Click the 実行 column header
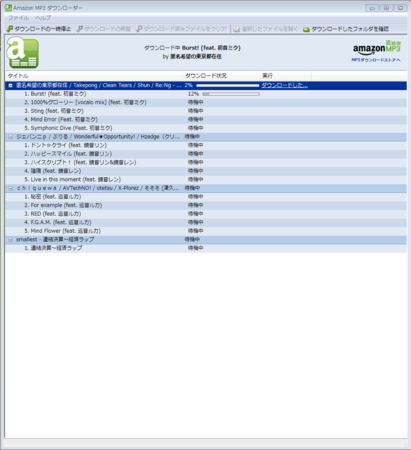 click(285, 76)
